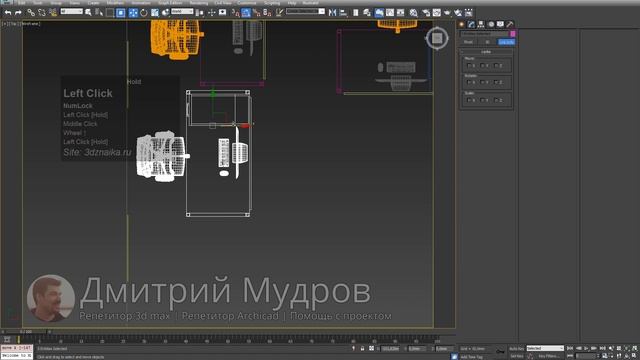Open the Create command panel tab

pos(462,24)
